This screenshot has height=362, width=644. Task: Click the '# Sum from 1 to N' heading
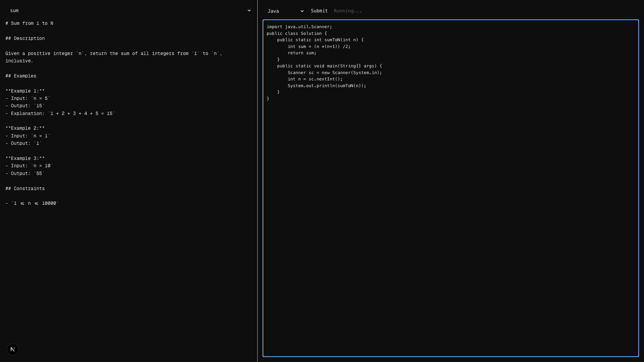tap(30, 23)
